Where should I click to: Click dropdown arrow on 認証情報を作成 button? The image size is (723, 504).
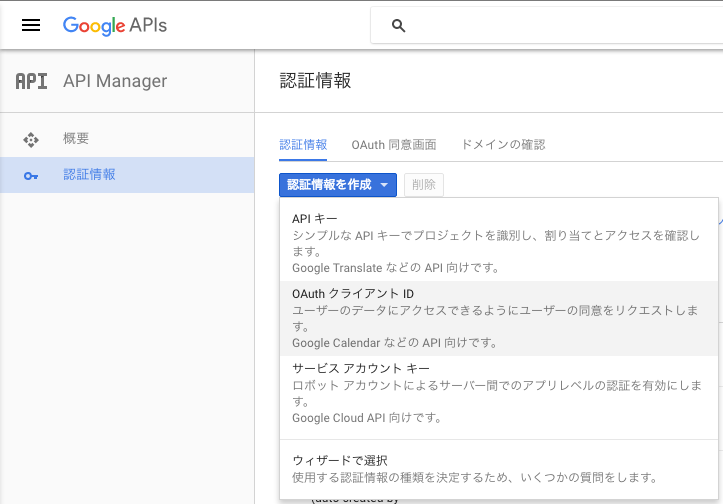pos(384,185)
